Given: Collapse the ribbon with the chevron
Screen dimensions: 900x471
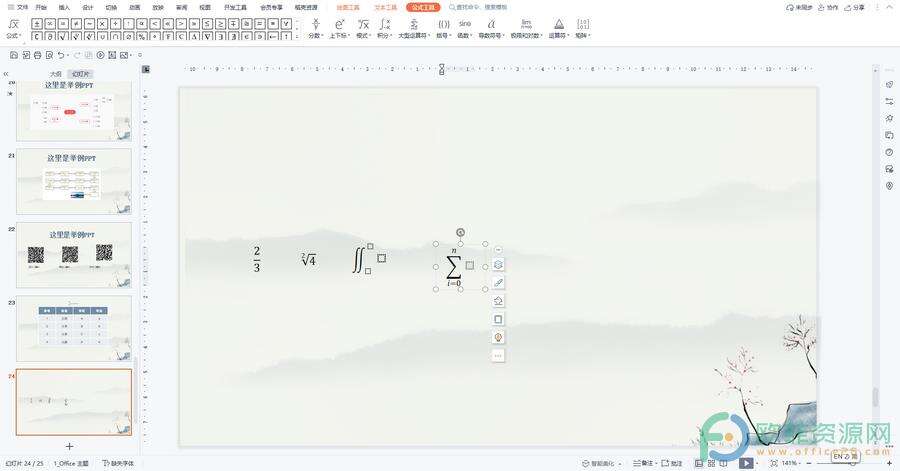Looking at the screenshot, I should click(x=891, y=7).
